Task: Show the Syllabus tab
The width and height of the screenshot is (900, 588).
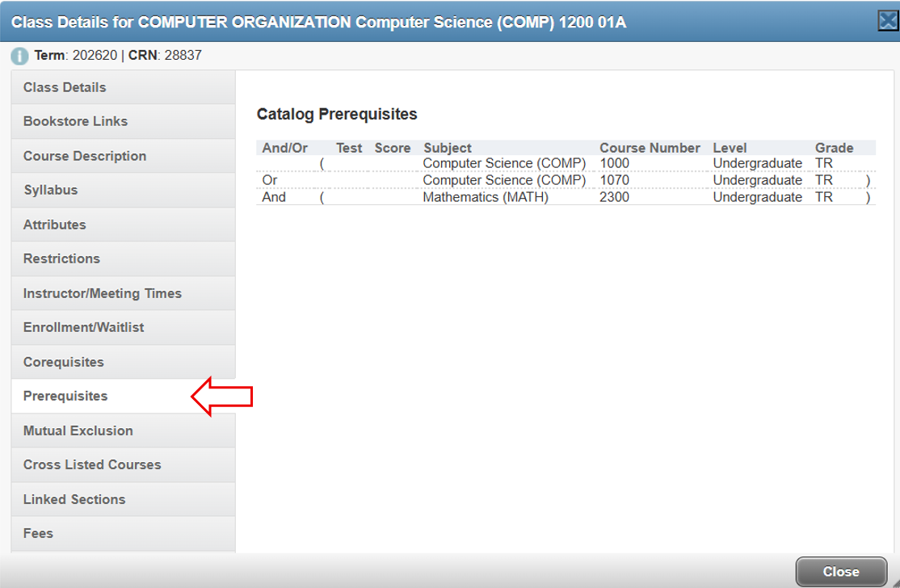Action: tap(50, 190)
